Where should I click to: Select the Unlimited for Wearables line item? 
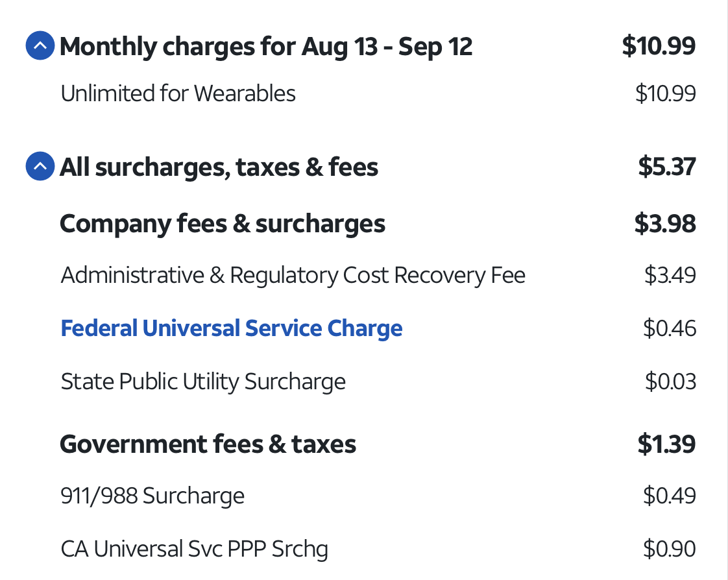click(x=178, y=94)
